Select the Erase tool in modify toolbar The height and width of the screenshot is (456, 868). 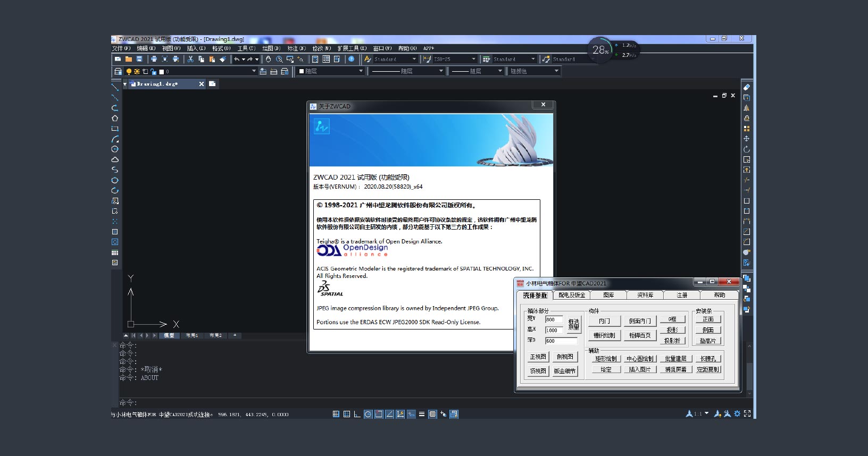747,87
